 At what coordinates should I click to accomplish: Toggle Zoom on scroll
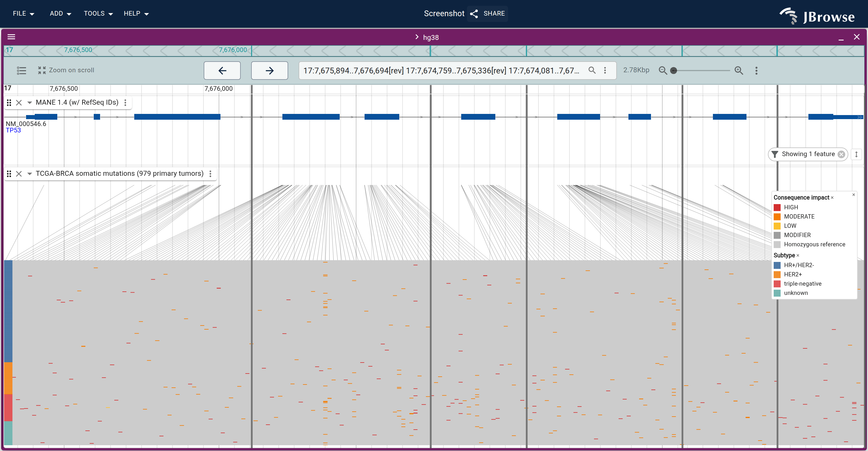click(66, 70)
